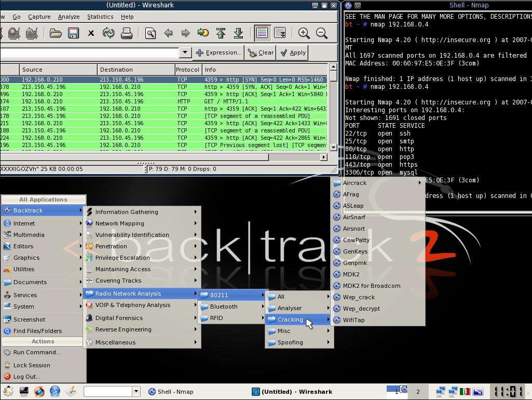
Task: Apply the display filter
Action: tap(293, 52)
